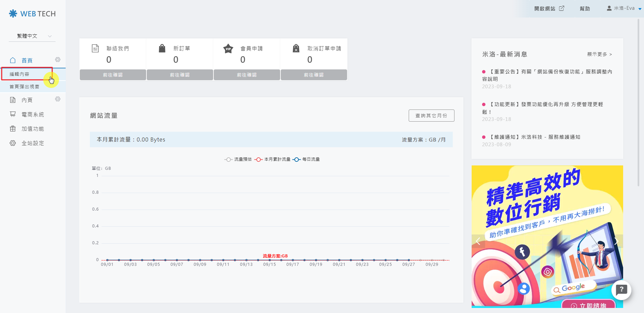Click the 聯絡我們 document icon
This screenshot has height=313, width=644.
point(95,49)
